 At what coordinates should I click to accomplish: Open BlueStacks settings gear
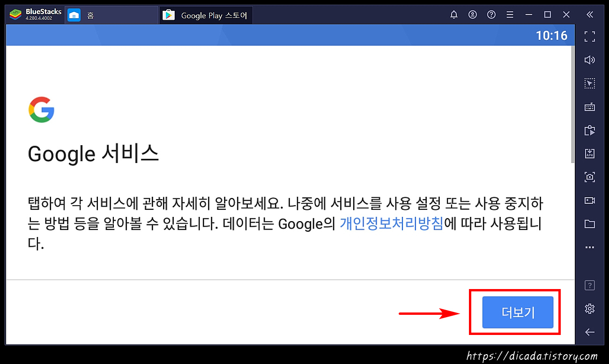click(590, 308)
